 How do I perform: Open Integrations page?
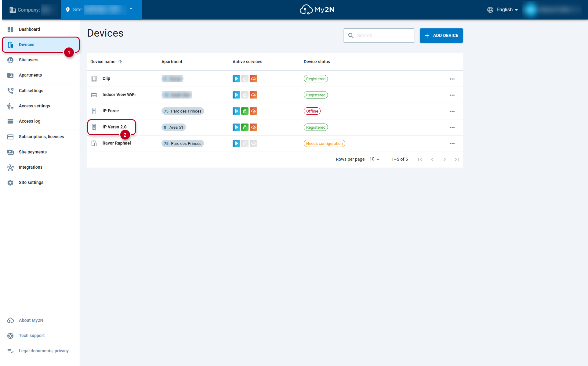point(41,167)
